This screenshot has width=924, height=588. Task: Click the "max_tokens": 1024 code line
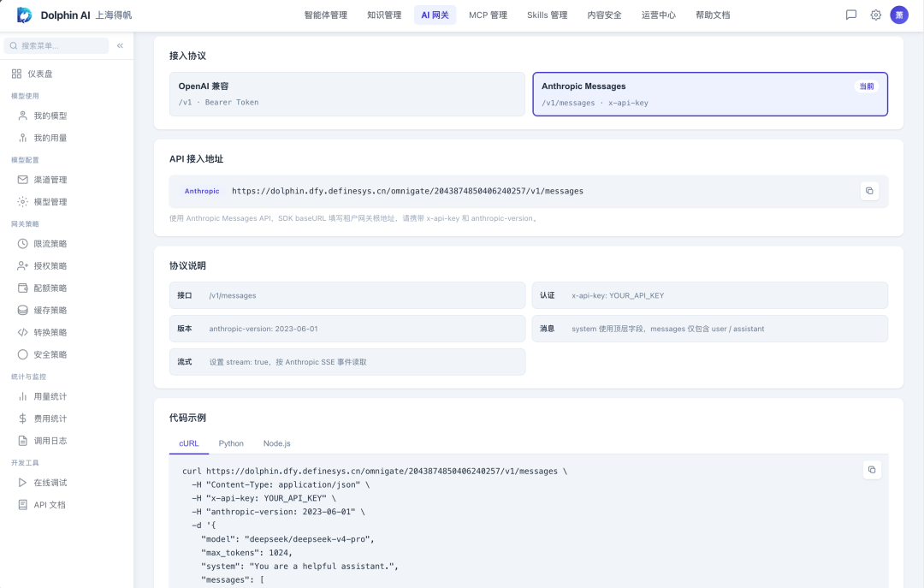pyautogui.click(x=247, y=553)
